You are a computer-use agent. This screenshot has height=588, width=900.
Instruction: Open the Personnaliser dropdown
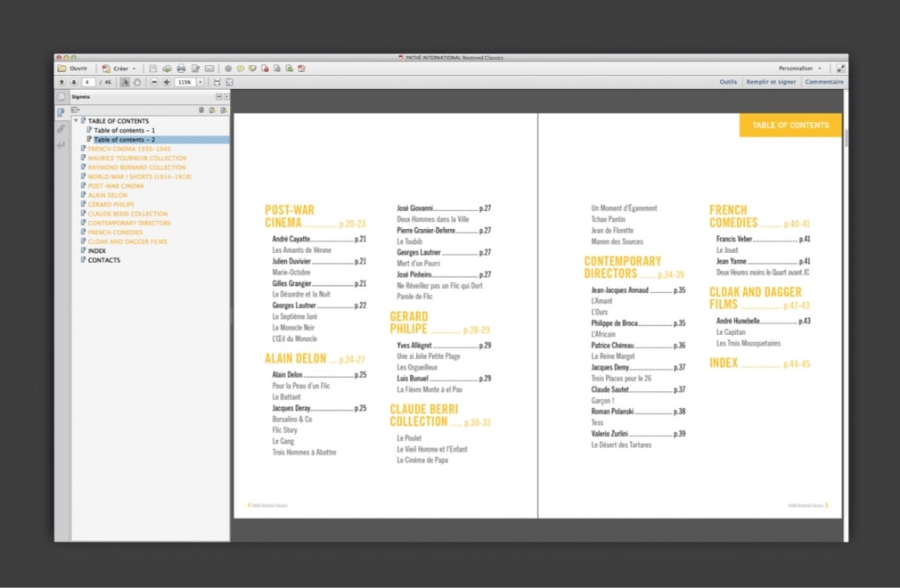(x=799, y=69)
